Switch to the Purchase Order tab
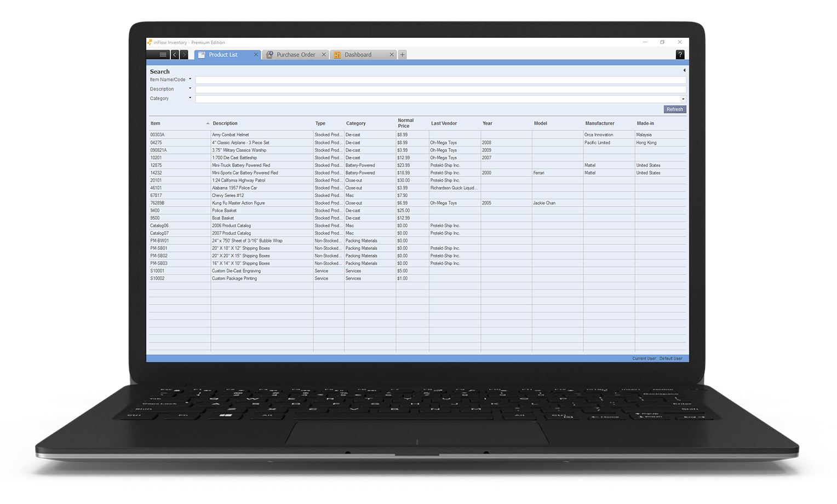The height and width of the screenshot is (504, 837). (x=295, y=55)
